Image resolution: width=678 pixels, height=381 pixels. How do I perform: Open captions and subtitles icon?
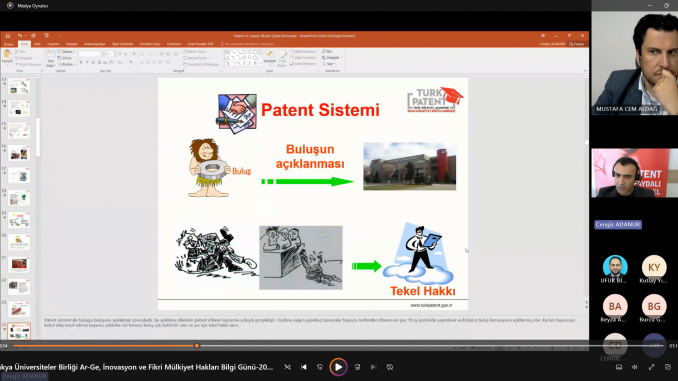[619, 367]
